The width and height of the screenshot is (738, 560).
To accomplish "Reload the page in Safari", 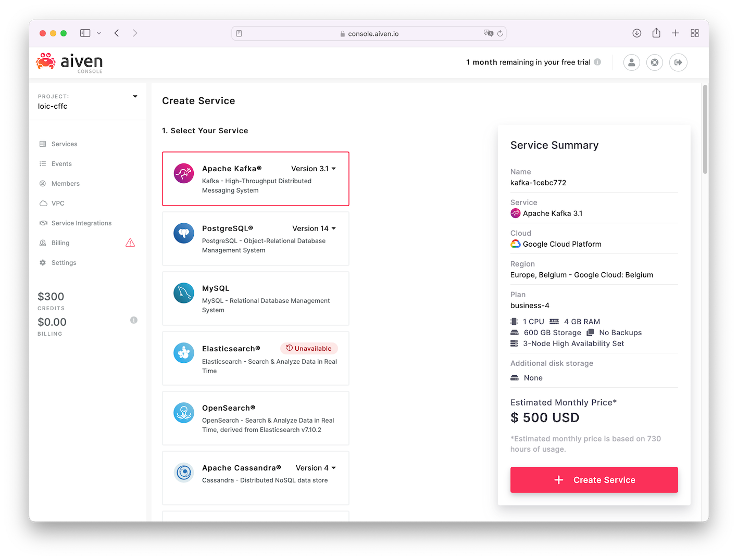I will [500, 33].
